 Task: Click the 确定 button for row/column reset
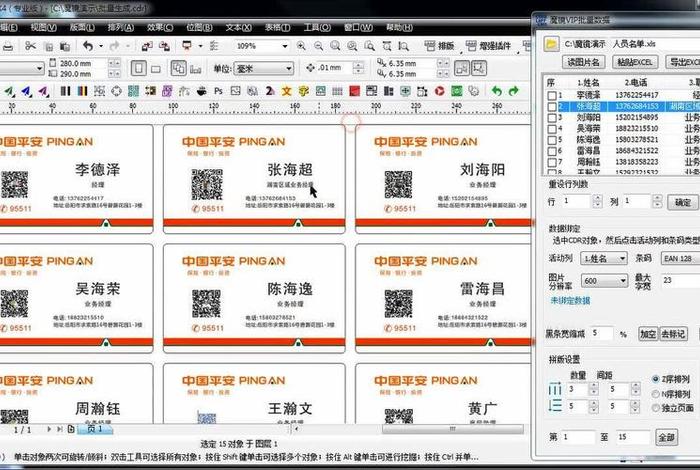(x=683, y=203)
